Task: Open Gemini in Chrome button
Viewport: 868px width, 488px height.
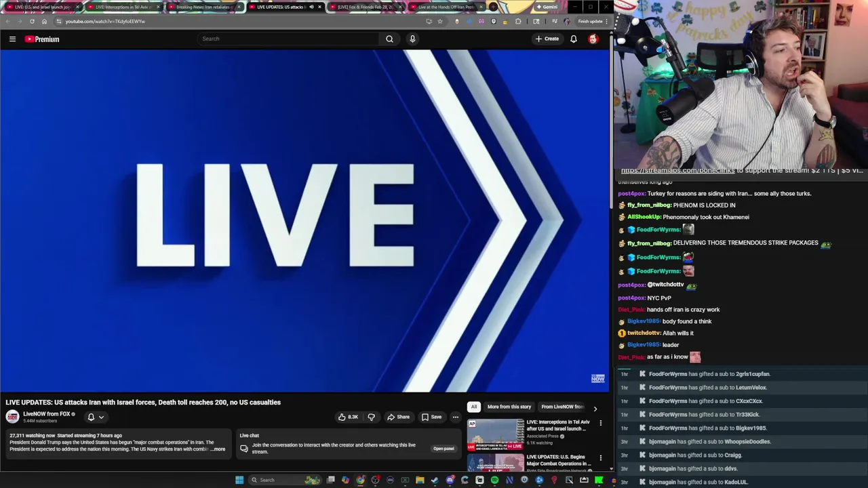Action: tap(547, 7)
